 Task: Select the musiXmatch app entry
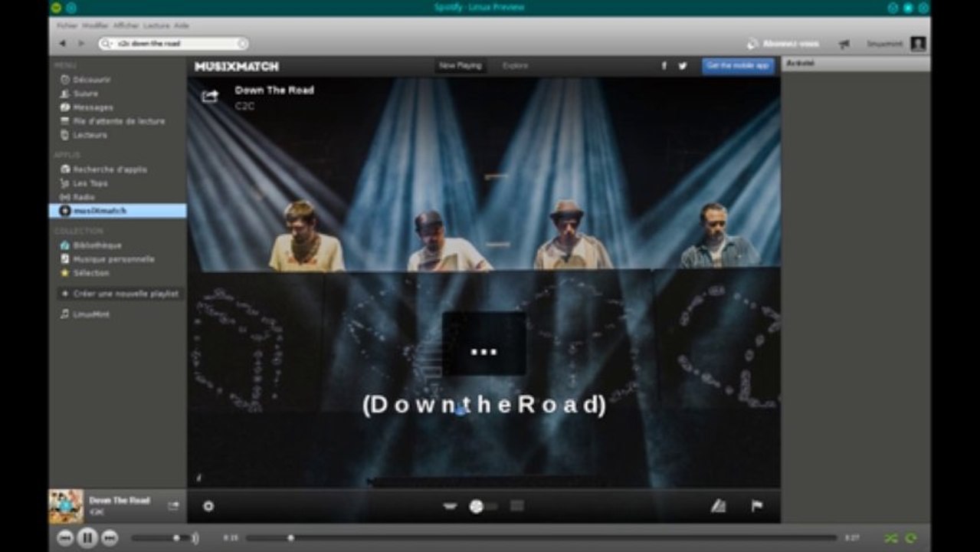(x=117, y=210)
